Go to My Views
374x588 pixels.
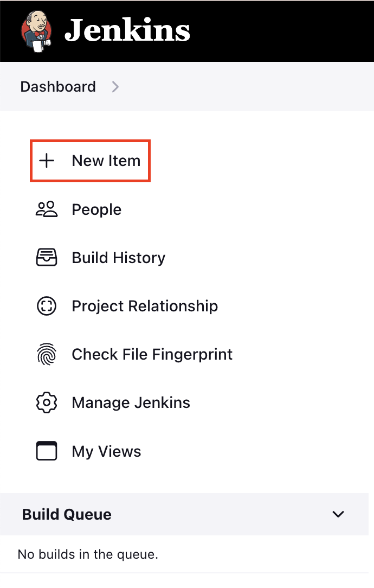click(x=106, y=450)
